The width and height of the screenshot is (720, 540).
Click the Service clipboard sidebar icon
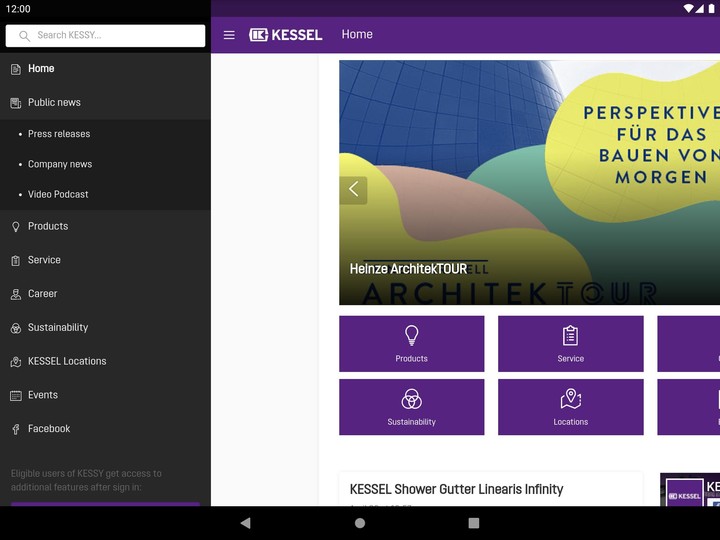pyautogui.click(x=16, y=260)
